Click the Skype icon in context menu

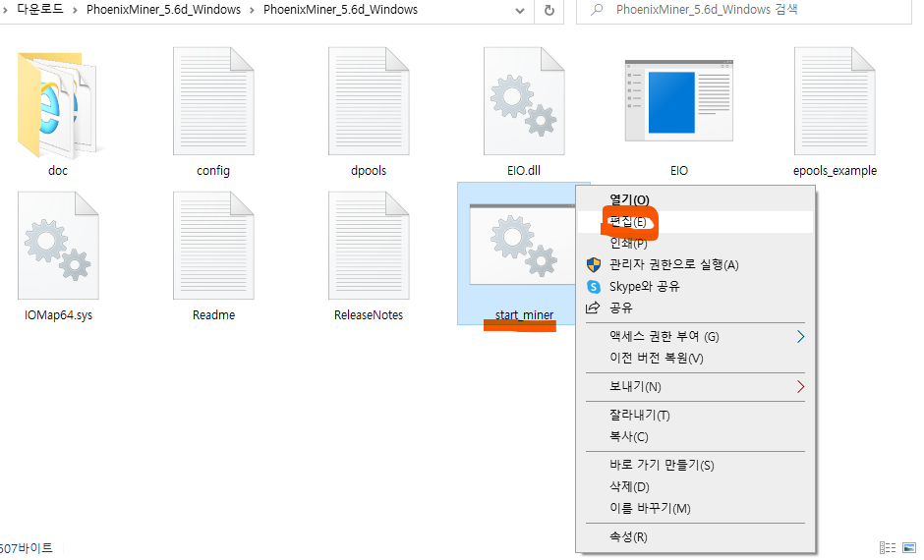coord(594,287)
